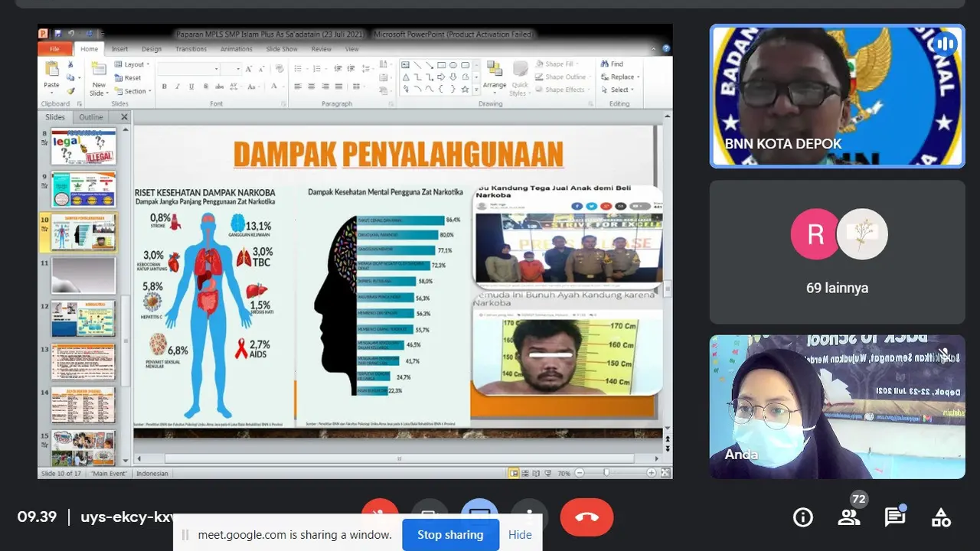The image size is (980, 551).
Task: Click the Format Painter brush icon
Action: point(70,90)
